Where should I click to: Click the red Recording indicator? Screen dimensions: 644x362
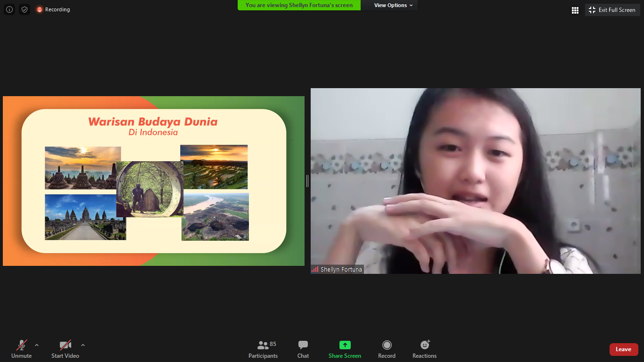53,9
